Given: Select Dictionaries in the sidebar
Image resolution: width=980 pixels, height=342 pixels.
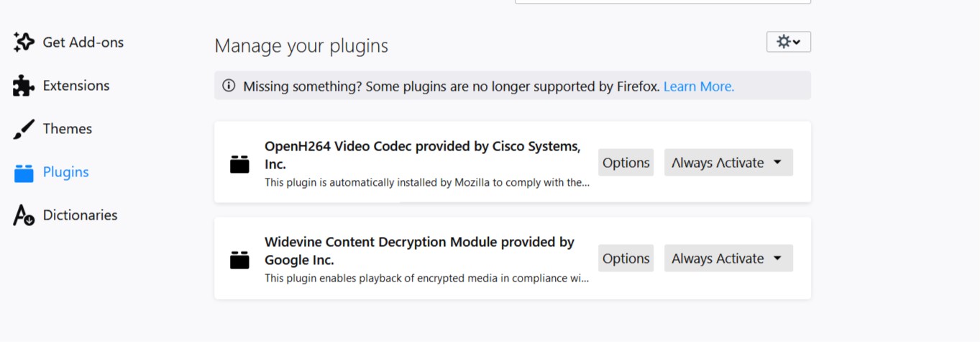Looking at the screenshot, I should pyautogui.click(x=80, y=215).
